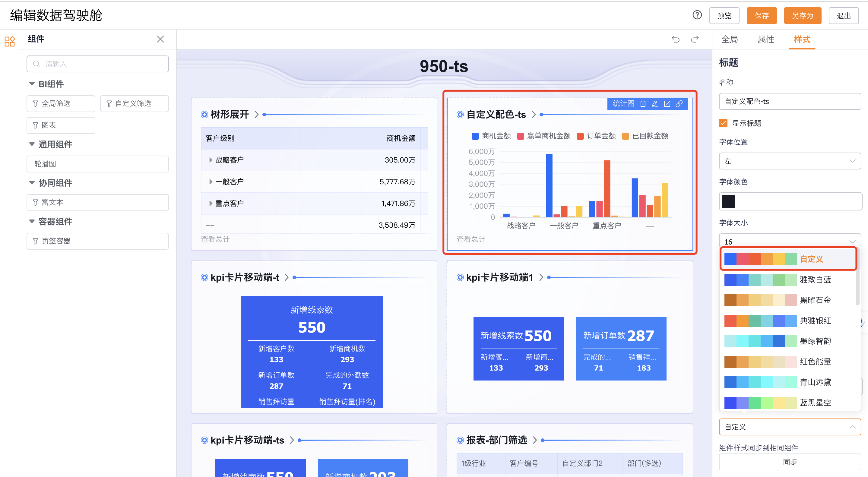Click the 同步 button

click(790, 462)
